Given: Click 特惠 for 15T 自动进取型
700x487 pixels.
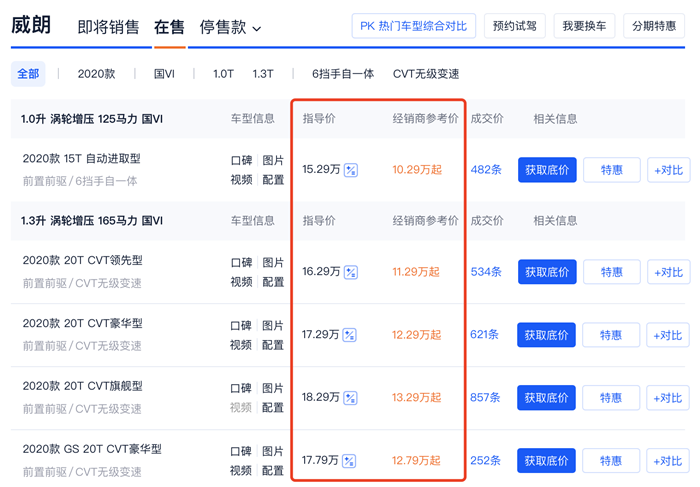Looking at the screenshot, I should coord(612,170).
